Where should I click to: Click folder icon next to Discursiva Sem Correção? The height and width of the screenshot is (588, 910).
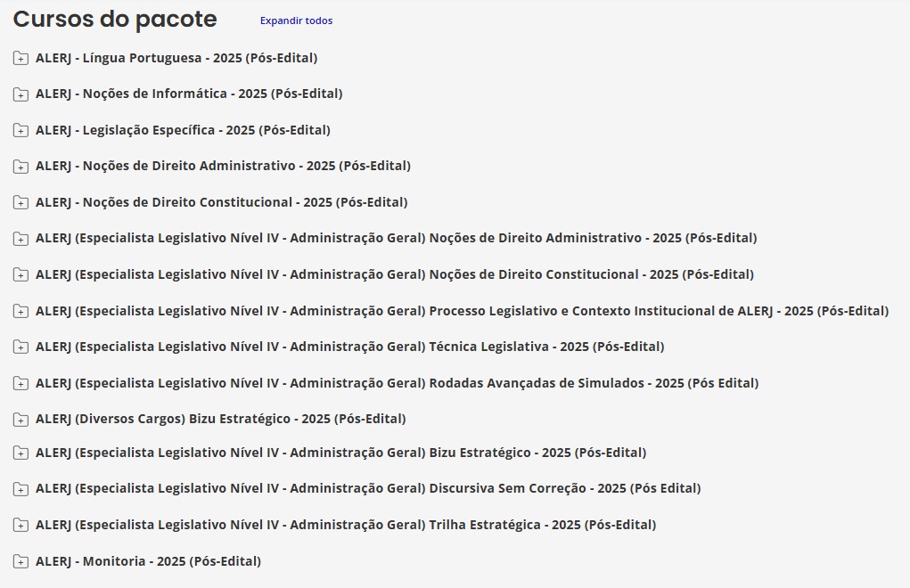coord(20,489)
